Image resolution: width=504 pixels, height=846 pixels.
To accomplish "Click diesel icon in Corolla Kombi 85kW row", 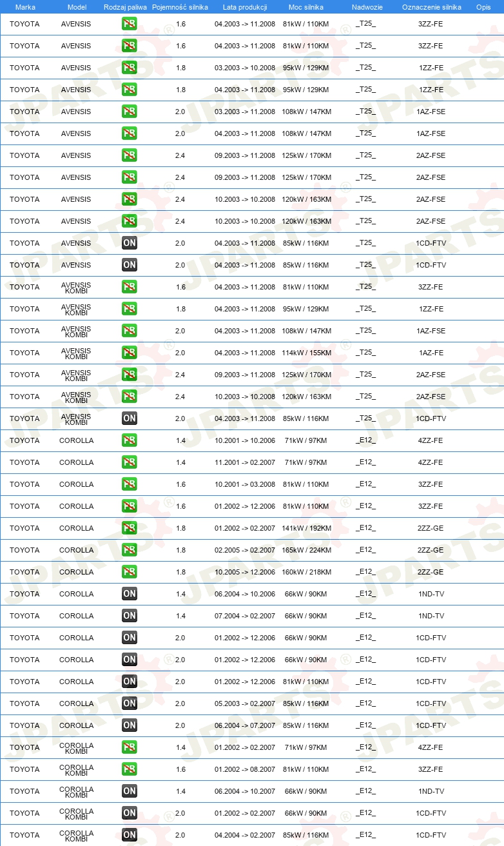I will pos(130,835).
